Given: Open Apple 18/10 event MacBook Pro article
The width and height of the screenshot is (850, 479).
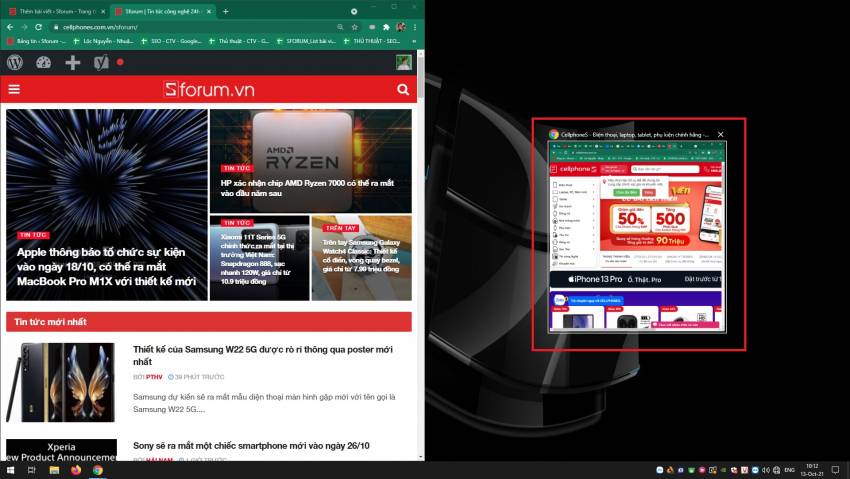Looking at the screenshot, I should (106, 267).
